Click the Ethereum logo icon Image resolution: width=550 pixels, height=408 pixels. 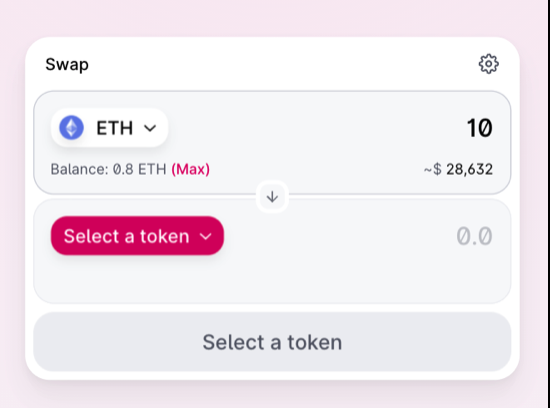(x=72, y=127)
